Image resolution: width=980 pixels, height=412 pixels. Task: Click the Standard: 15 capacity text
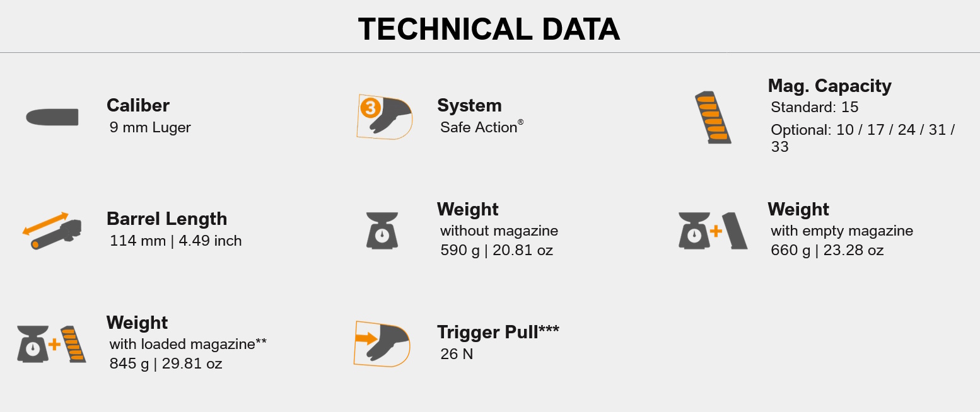point(815,107)
